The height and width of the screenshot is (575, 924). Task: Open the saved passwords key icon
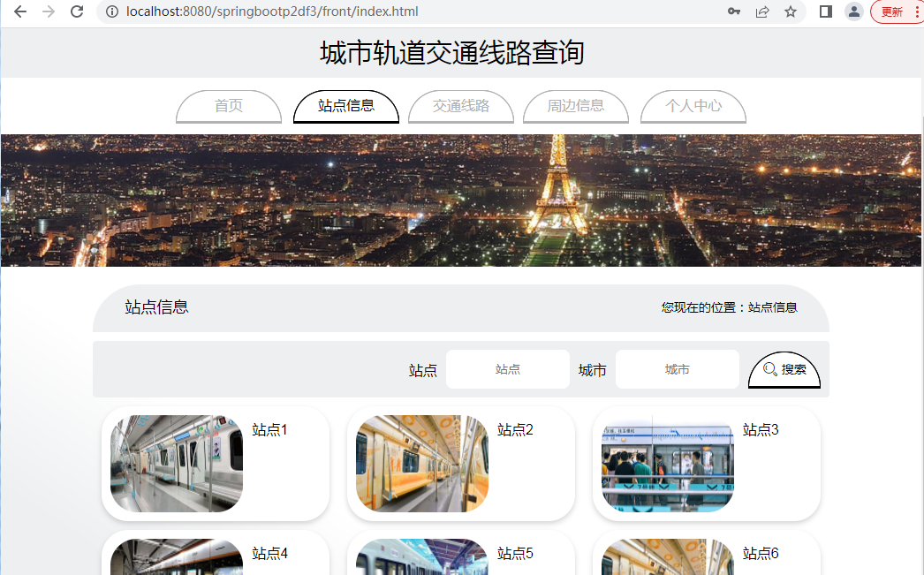[734, 11]
